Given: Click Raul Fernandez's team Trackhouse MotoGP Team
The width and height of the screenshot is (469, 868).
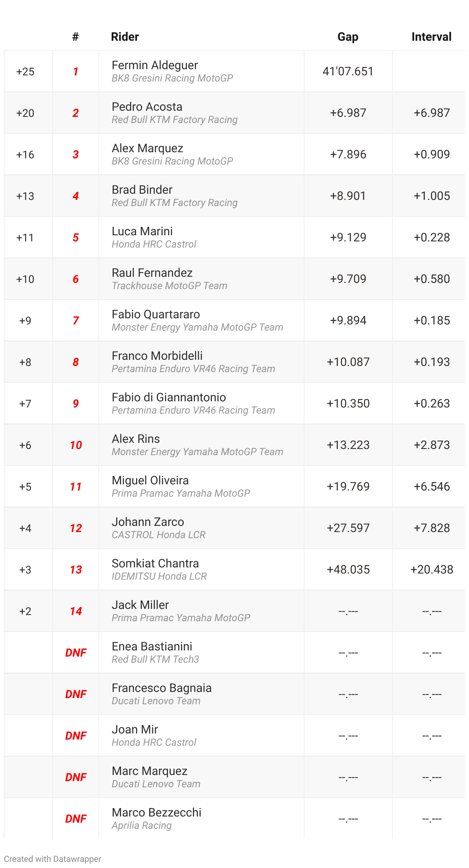Looking at the screenshot, I should pos(170,286).
